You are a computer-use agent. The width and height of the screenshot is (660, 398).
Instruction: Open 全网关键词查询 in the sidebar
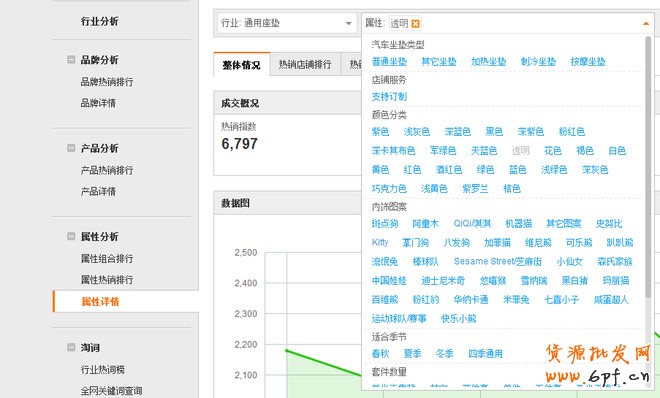pyautogui.click(x=112, y=390)
